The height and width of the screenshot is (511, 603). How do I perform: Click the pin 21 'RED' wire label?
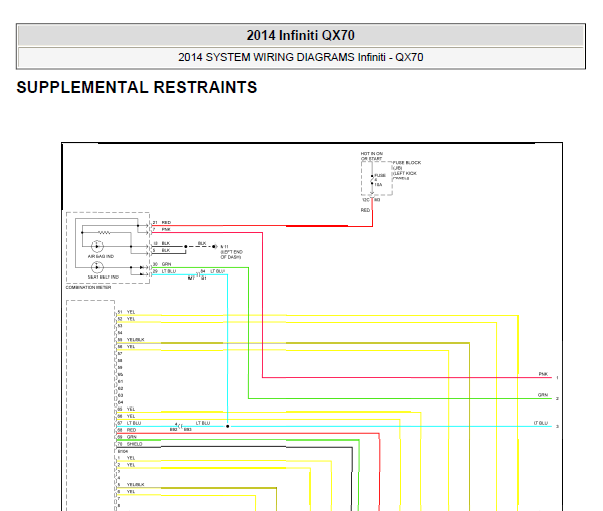tap(166, 223)
